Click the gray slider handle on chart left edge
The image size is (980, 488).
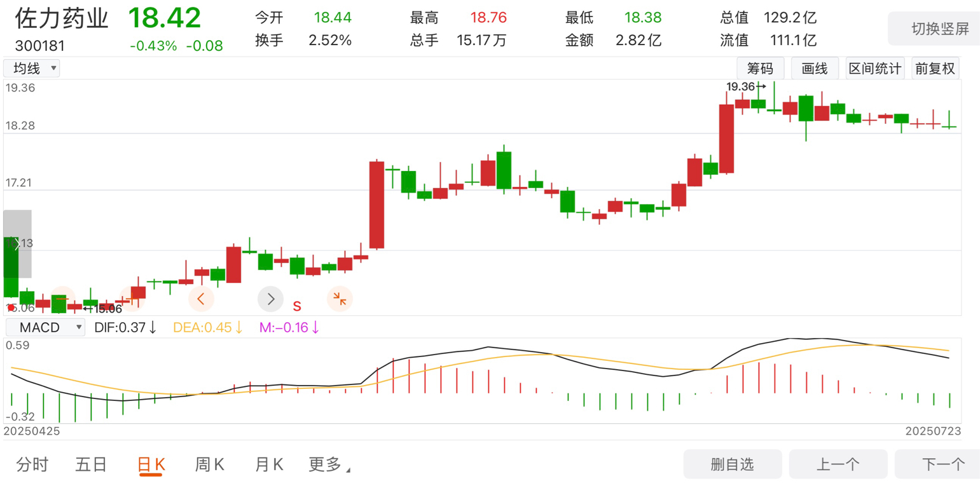[x=17, y=244]
